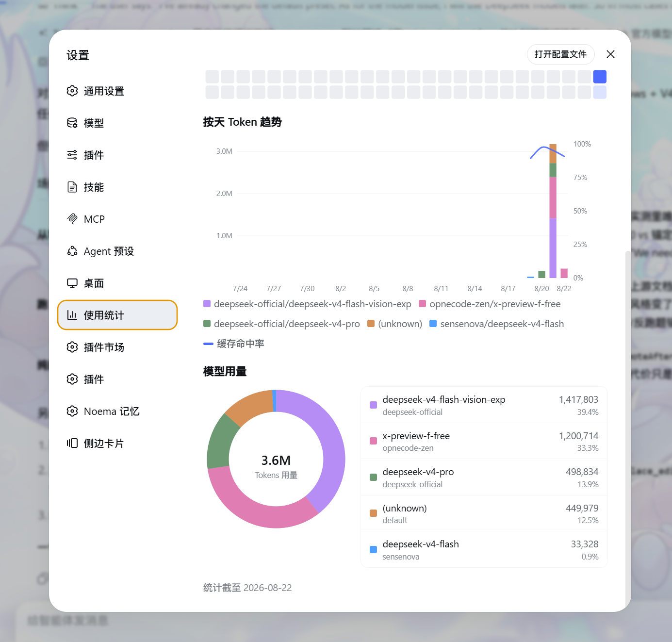Click the gear icon beside Noema 记忆
672x642 pixels.
(x=72, y=411)
